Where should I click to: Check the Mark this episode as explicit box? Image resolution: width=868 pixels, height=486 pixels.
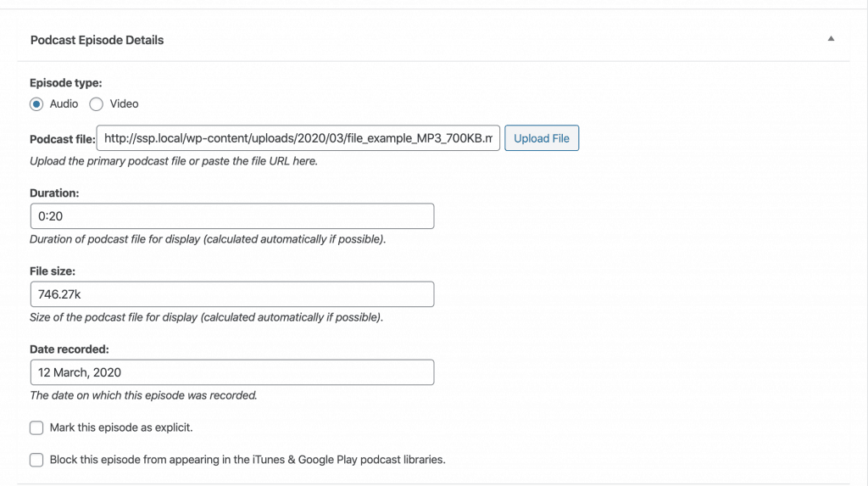pos(36,427)
